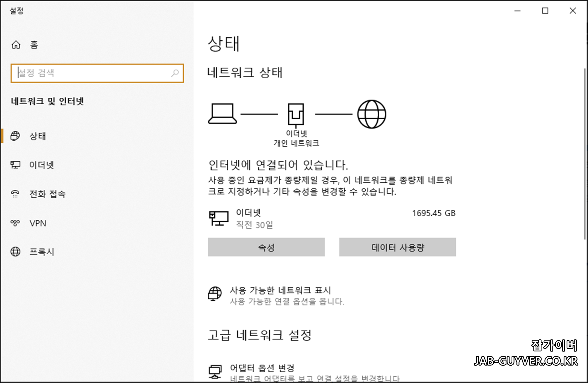Click the search magnifier icon in the search box

pyautogui.click(x=175, y=73)
